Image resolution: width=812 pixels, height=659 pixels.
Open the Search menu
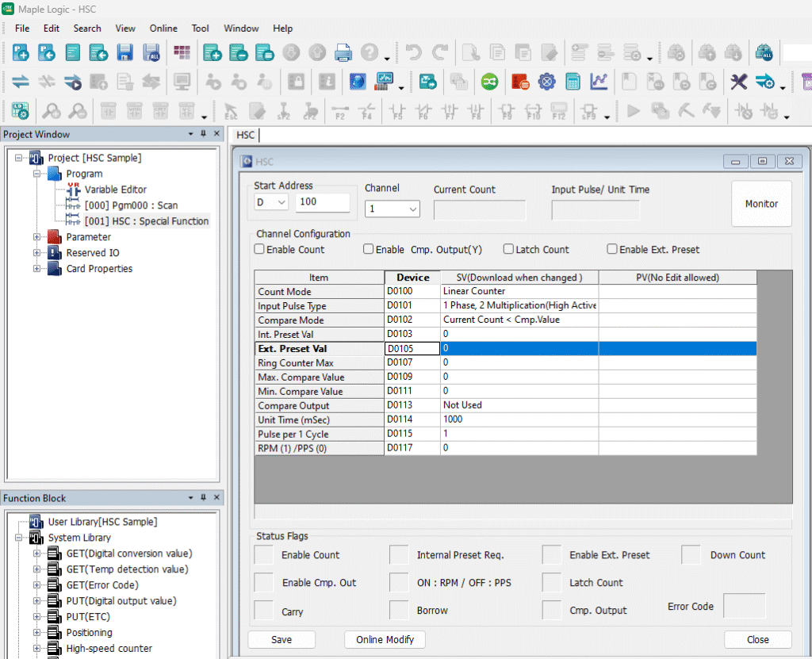[87, 29]
